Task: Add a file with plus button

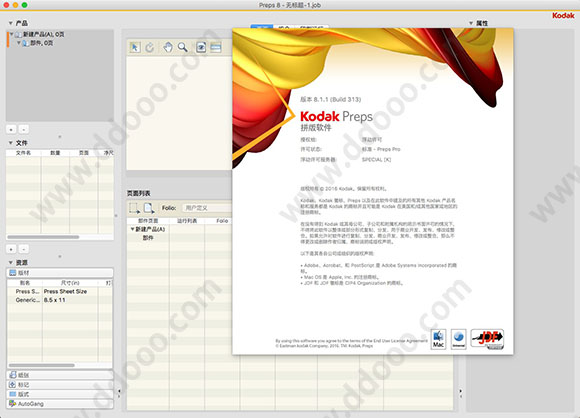Action: point(11,249)
